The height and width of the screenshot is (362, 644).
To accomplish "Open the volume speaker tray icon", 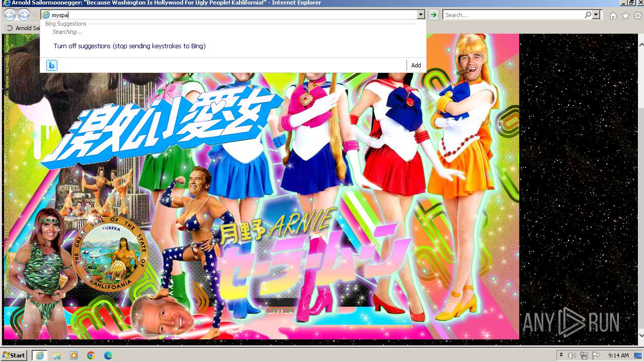I will [x=572, y=355].
